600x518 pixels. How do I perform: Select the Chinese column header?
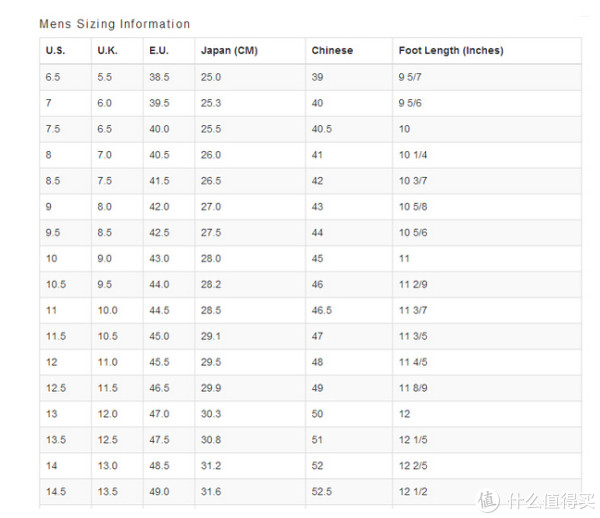coord(332,50)
